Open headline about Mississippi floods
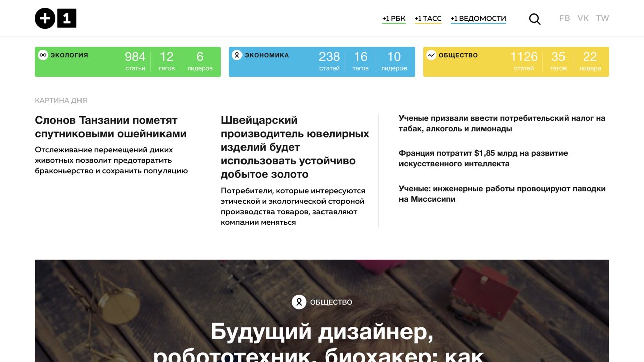The image size is (644, 362). 502,194
